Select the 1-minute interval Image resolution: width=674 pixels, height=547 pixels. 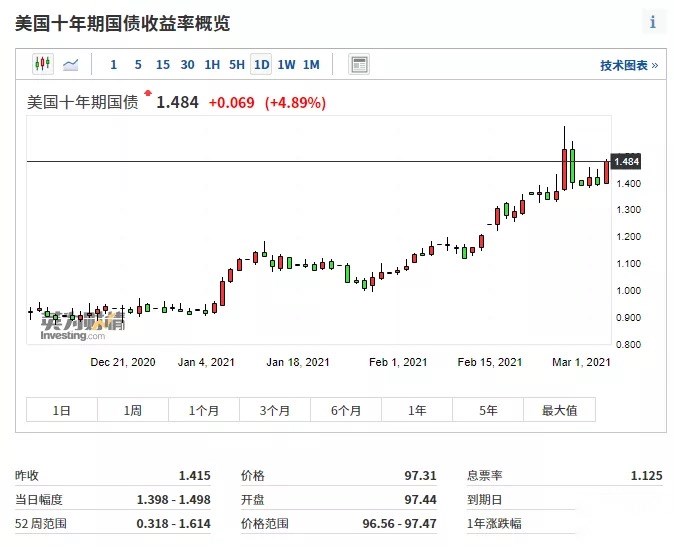113,65
